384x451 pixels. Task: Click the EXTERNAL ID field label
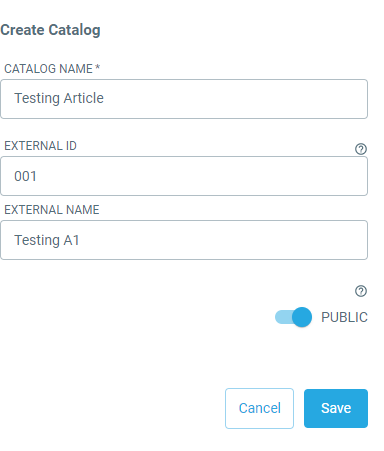pyautogui.click(x=40, y=146)
